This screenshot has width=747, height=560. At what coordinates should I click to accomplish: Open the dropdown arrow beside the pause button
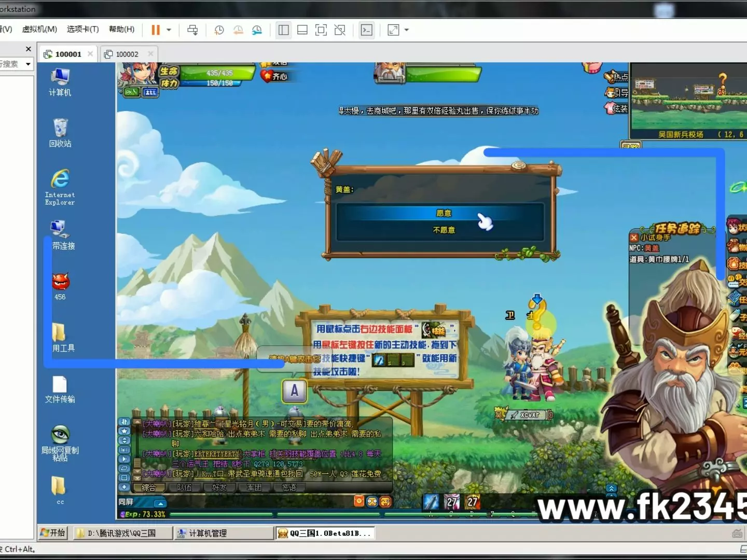click(169, 30)
